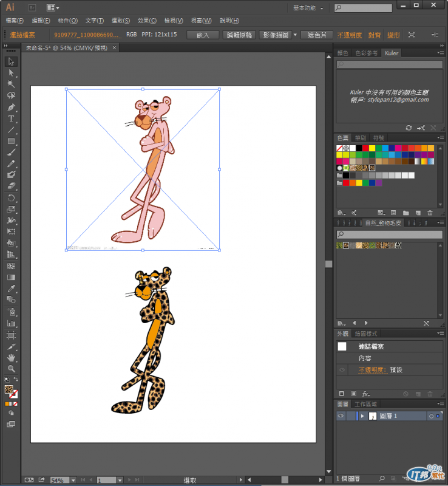
Task: Select the Hand tool
Action: [11, 358]
